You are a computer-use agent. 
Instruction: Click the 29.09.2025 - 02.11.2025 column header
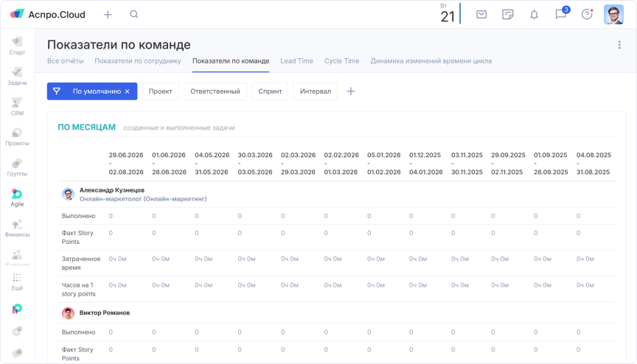click(508, 164)
